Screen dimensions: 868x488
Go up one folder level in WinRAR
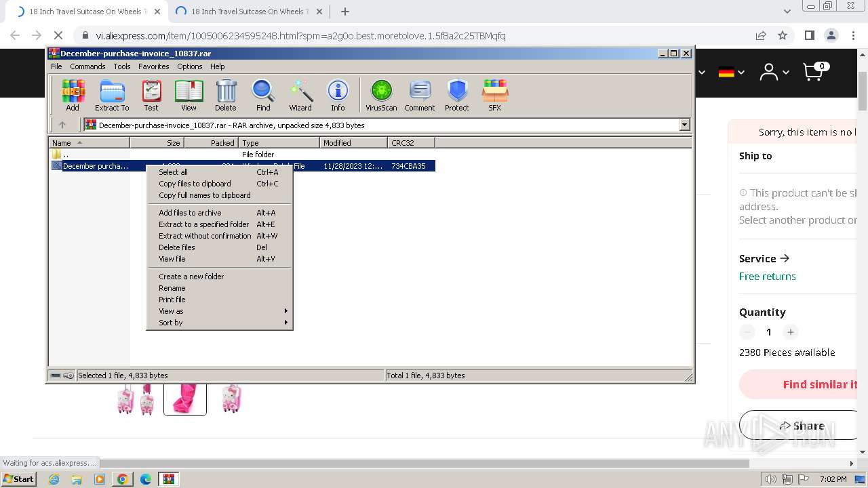tap(62, 125)
